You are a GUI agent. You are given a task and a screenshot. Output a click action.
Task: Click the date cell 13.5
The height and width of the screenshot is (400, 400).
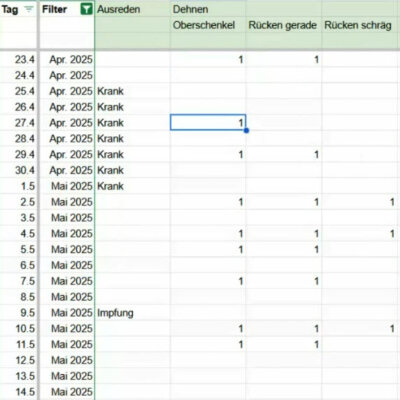point(18,376)
